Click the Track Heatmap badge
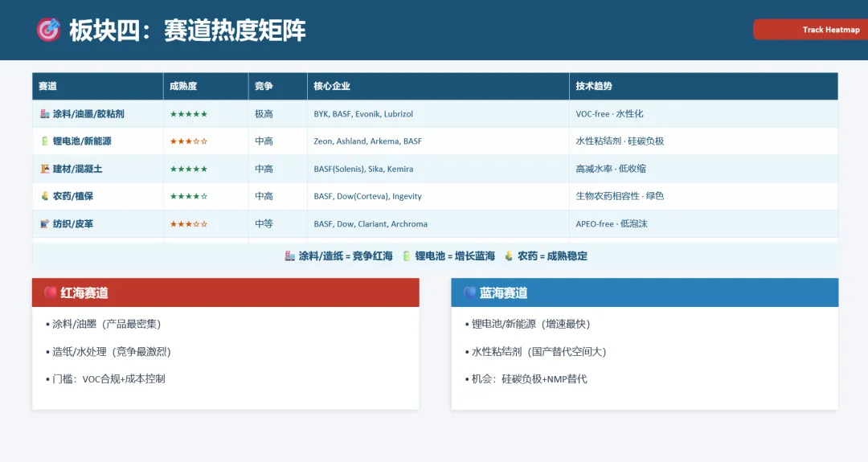The width and height of the screenshot is (868, 462). [811, 29]
